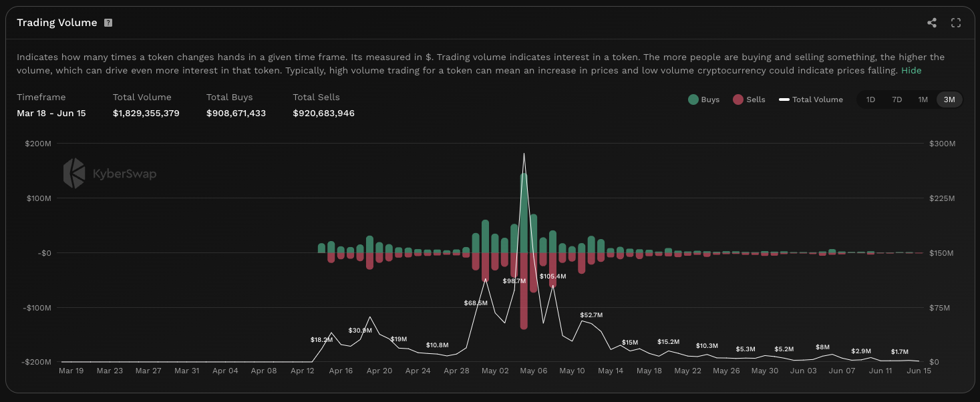Click the $98.7M data label
Screen dimensions: 980x402
click(x=514, y=281)
